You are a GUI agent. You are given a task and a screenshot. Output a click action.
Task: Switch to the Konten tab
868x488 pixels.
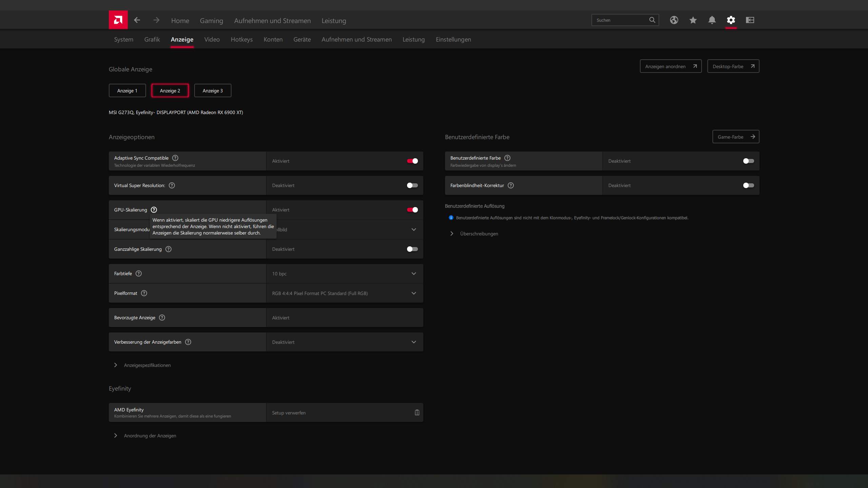(273, 39)
